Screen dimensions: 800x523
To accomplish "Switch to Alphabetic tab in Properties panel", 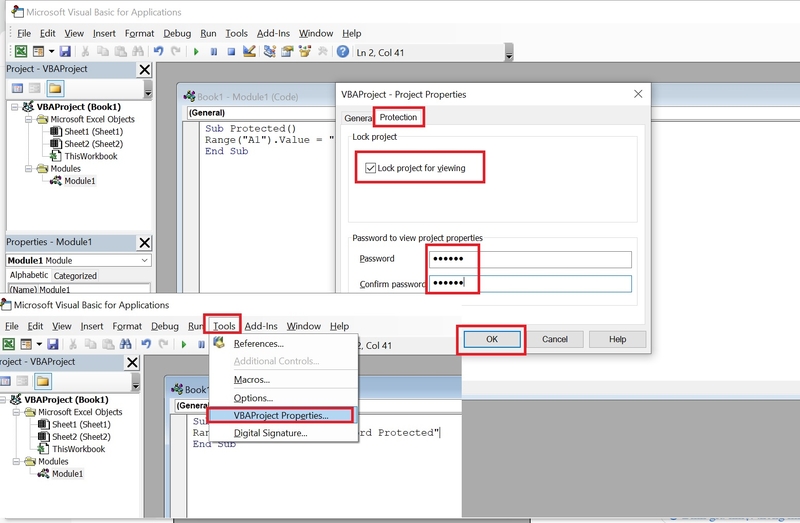I will point(29,275).
